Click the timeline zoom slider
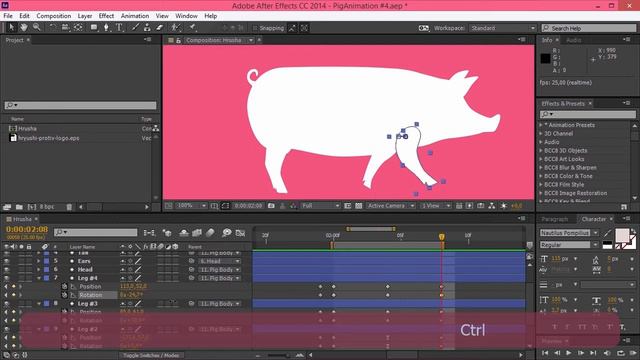Viewport: 640px width, 360px height. [x=278, y=356]
